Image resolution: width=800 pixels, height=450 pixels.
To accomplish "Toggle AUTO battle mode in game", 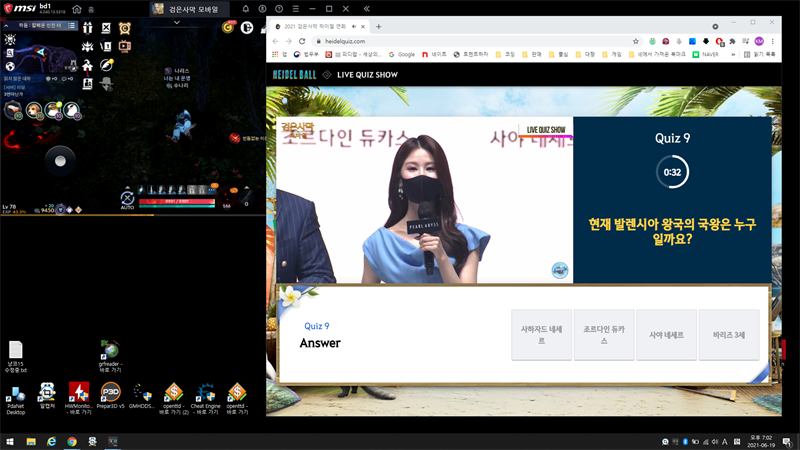I will pos(127,200).
